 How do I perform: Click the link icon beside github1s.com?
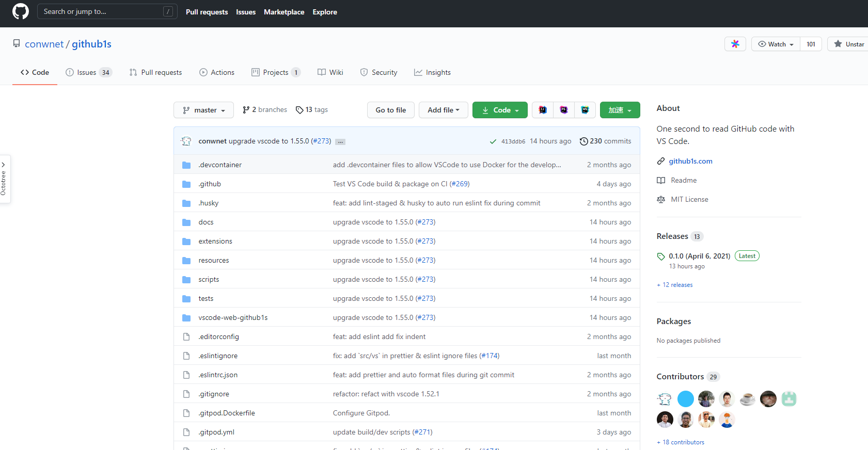[x=661, y=162]
